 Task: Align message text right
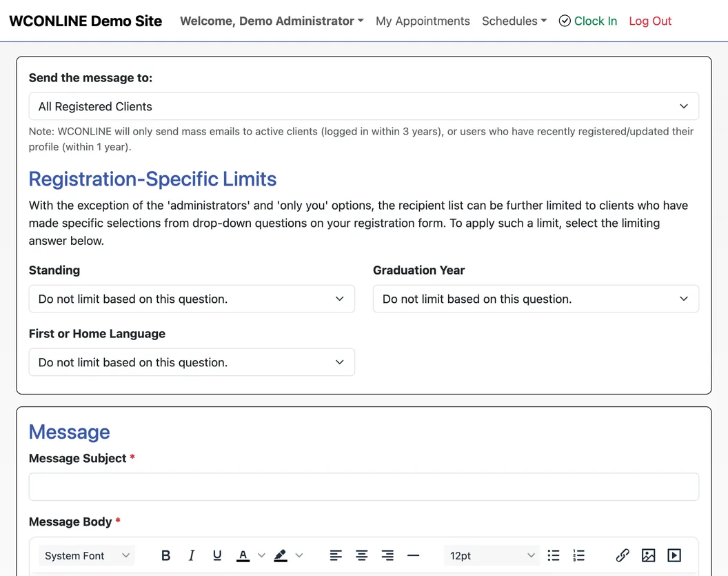(x=387, y=555)
